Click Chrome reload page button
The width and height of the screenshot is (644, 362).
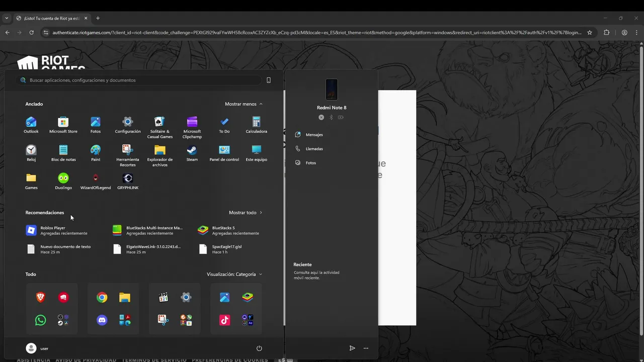tap(31, 33)
